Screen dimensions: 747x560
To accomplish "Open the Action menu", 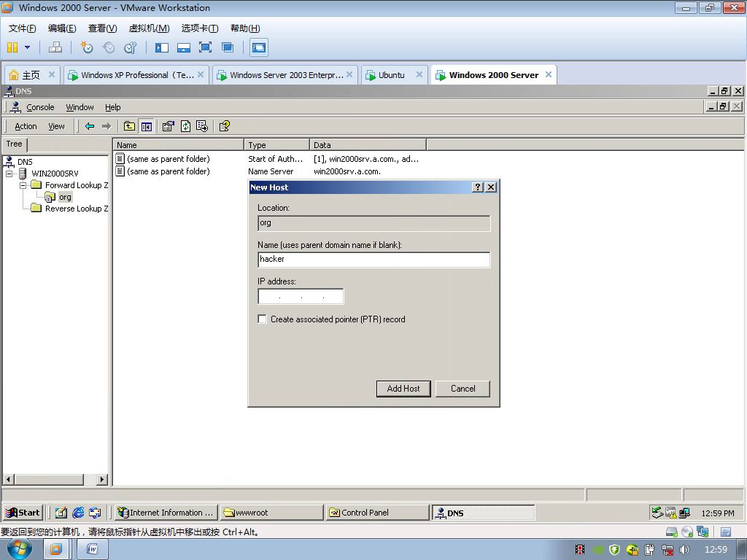I will point(26,126).
